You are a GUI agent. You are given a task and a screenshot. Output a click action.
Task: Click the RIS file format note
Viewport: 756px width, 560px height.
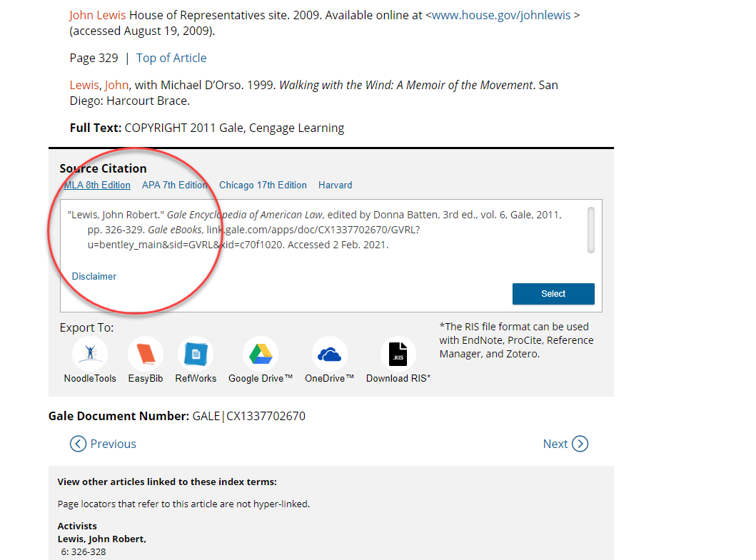click(516, 340)
